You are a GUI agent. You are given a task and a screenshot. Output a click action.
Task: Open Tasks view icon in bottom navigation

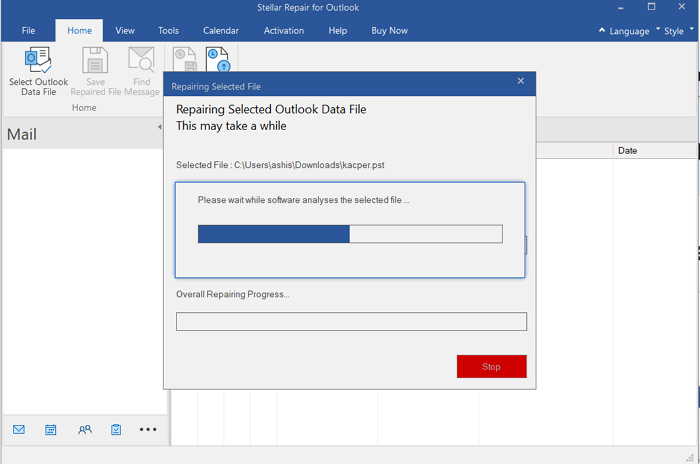coord(116,430)
